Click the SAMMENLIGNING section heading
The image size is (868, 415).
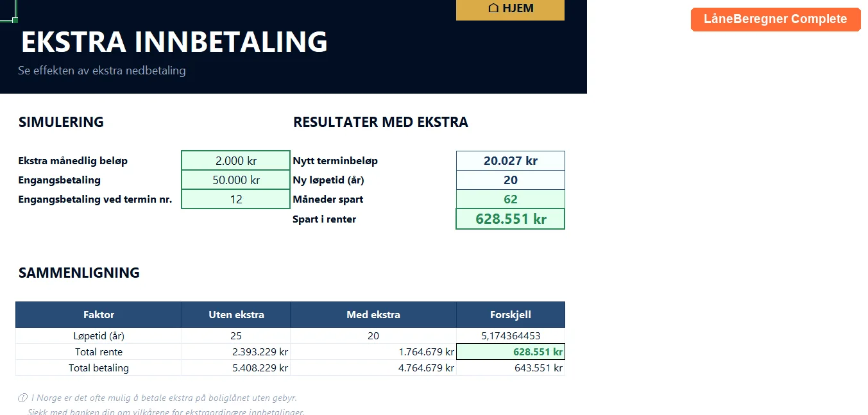click(79, 273)
